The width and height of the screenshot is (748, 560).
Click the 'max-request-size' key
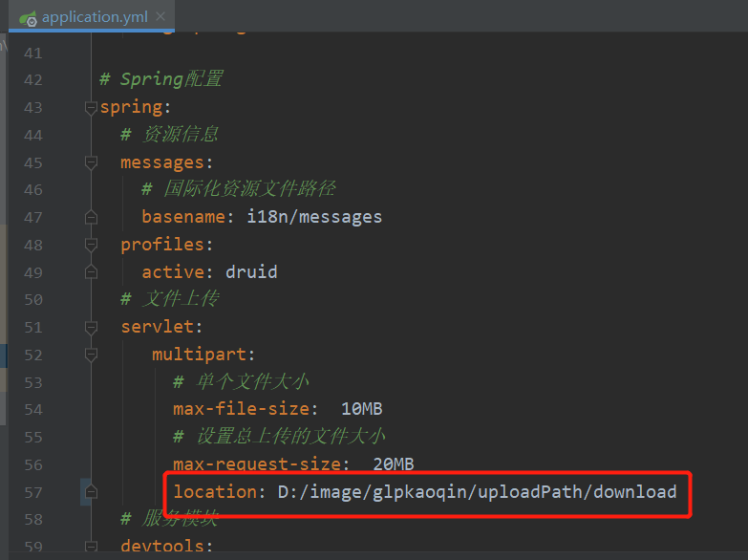point(257,463)
